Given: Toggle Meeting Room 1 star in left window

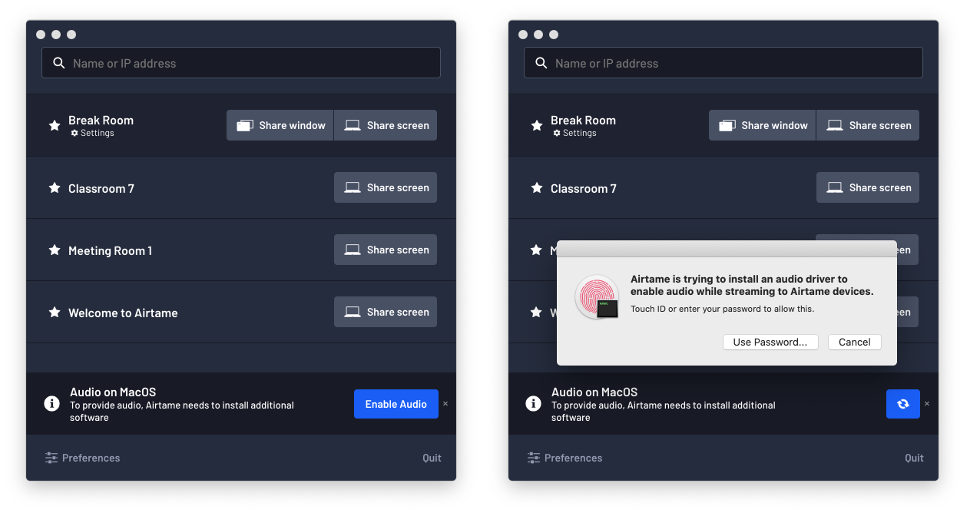Looking at the screenshot, I should click(55, 250).
